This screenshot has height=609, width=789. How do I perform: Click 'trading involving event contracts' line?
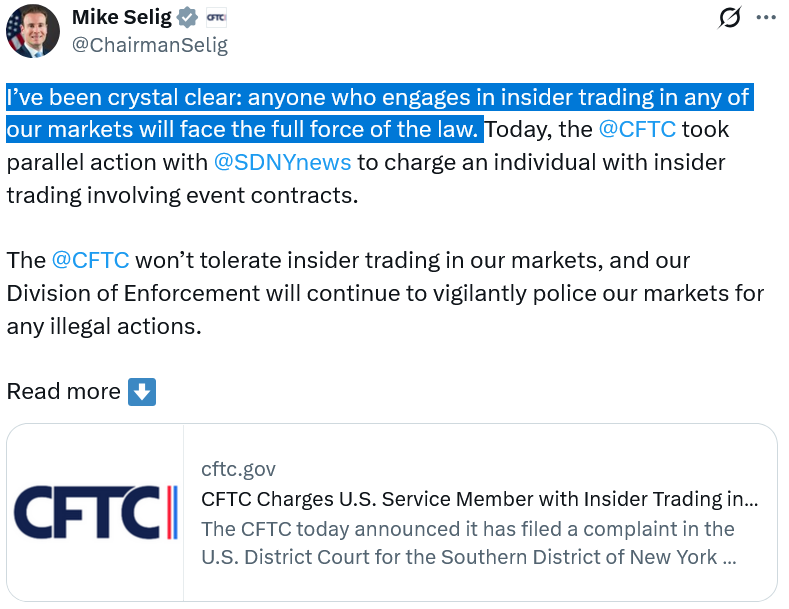181,195
